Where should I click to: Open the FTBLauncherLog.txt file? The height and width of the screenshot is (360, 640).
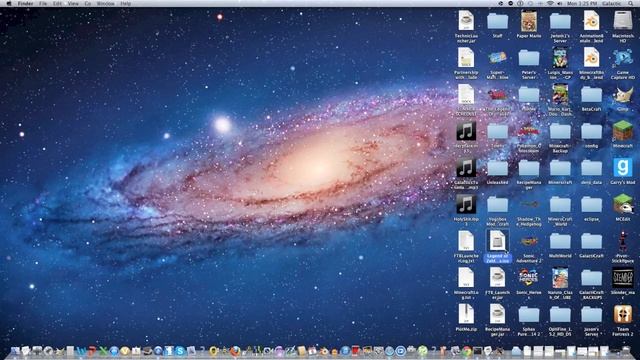466,241
